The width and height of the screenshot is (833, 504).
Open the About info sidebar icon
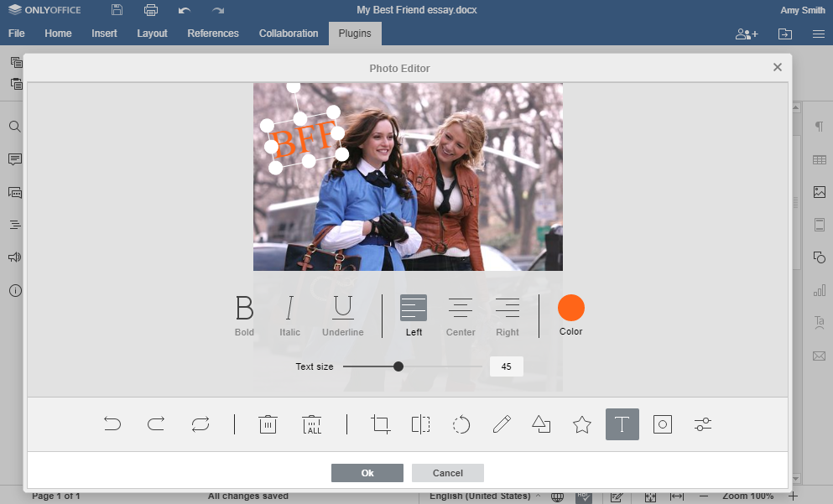(15, 290)
